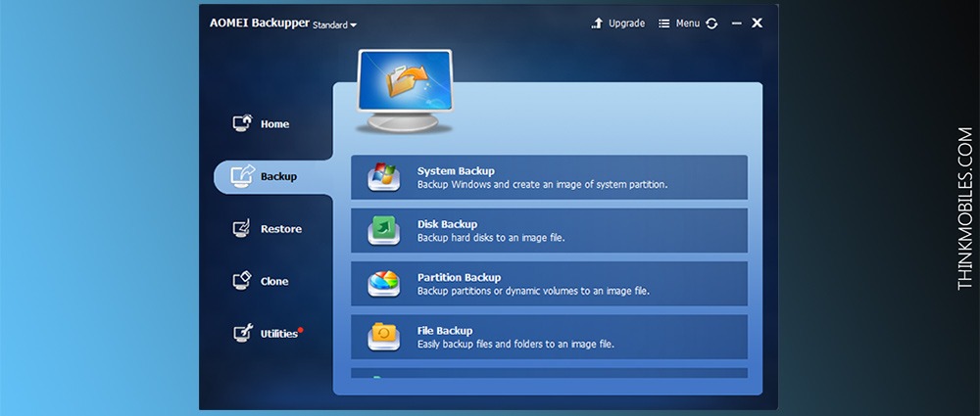Select the Backup tab label

pyautogui.click(x=278, y=176)
